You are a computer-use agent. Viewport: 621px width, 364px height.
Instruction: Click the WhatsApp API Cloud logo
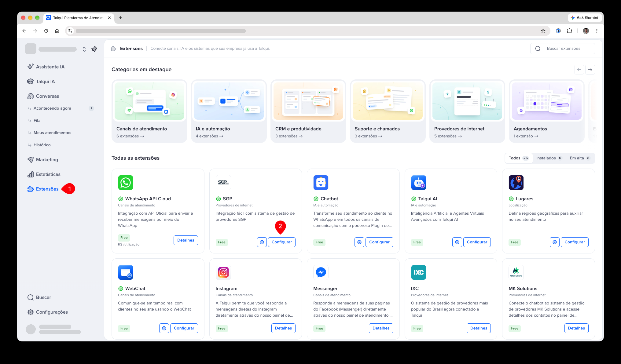tap(126, 183)
